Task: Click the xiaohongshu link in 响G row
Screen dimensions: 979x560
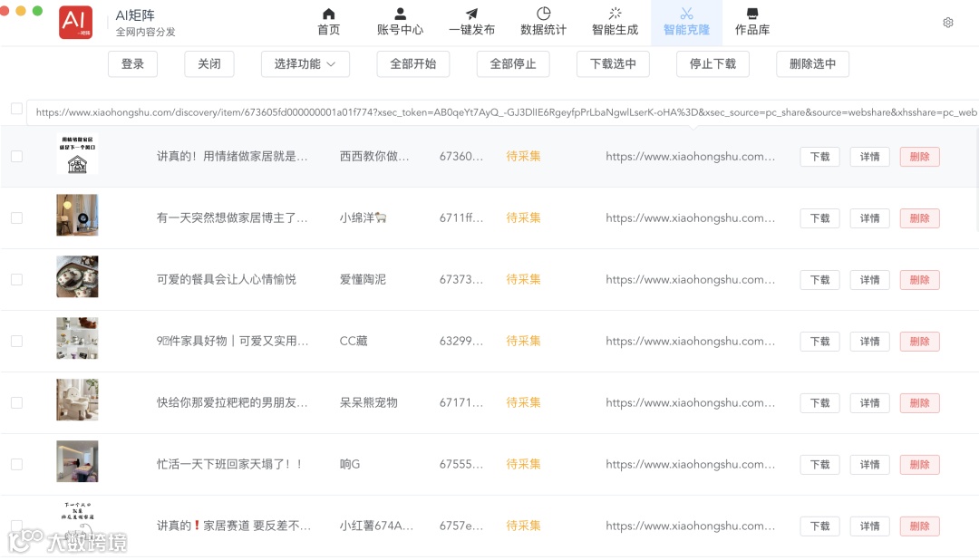Action: [691, 464]
